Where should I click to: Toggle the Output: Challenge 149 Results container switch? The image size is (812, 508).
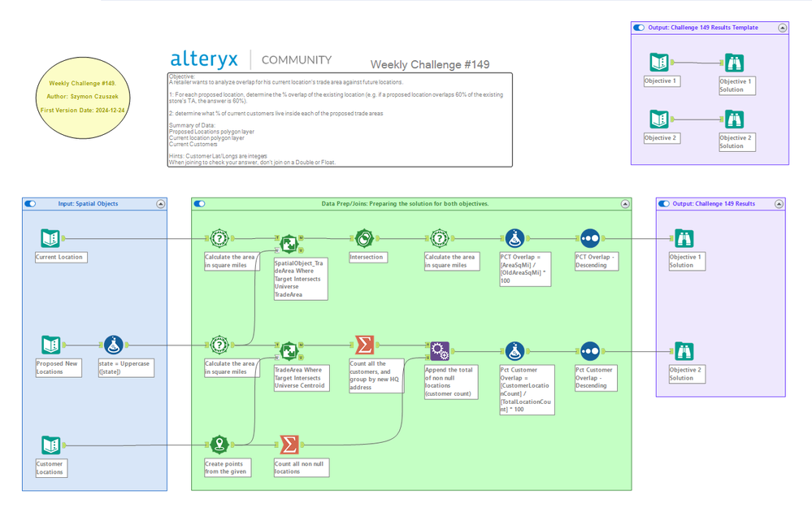tap(664, 204)
